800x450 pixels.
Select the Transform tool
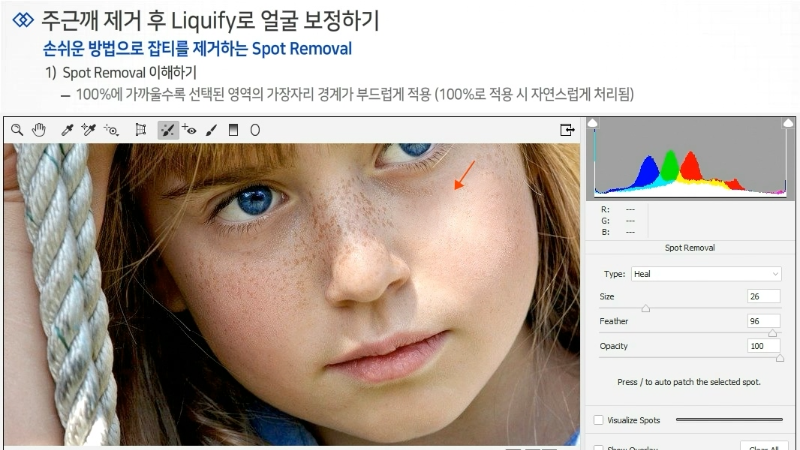click(140, 130)
